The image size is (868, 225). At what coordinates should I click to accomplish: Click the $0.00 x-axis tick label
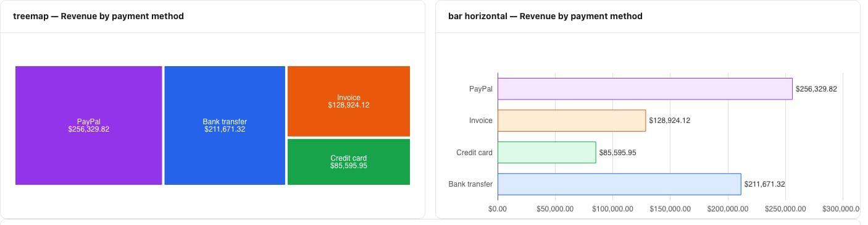(498, 209)
